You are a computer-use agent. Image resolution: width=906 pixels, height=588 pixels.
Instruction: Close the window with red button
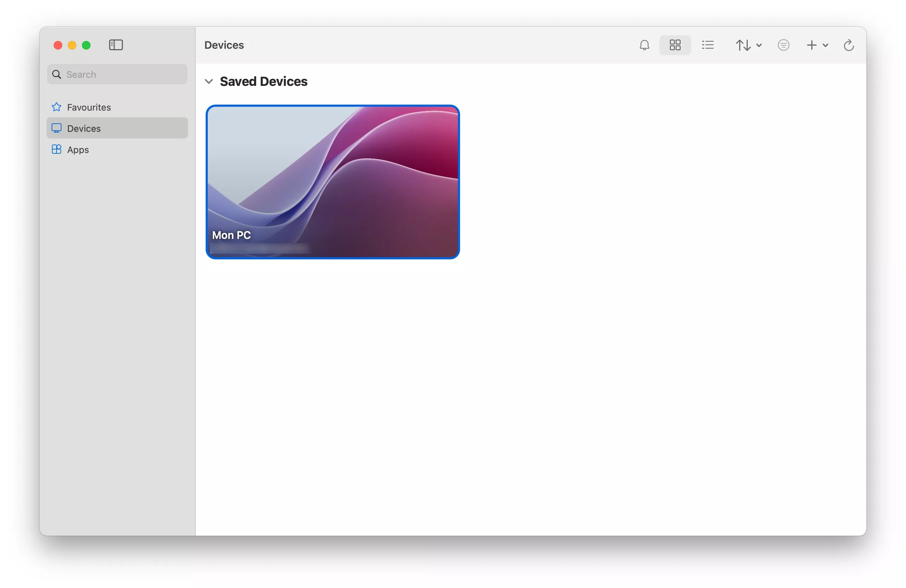click(58, 45)
